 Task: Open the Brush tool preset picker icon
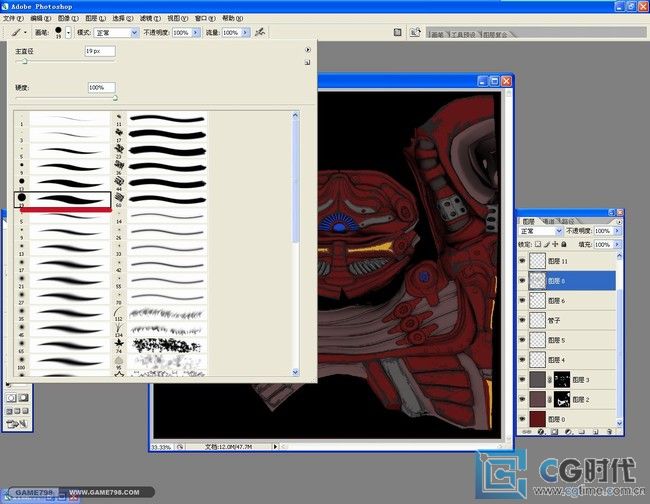(x=19, y=32)
